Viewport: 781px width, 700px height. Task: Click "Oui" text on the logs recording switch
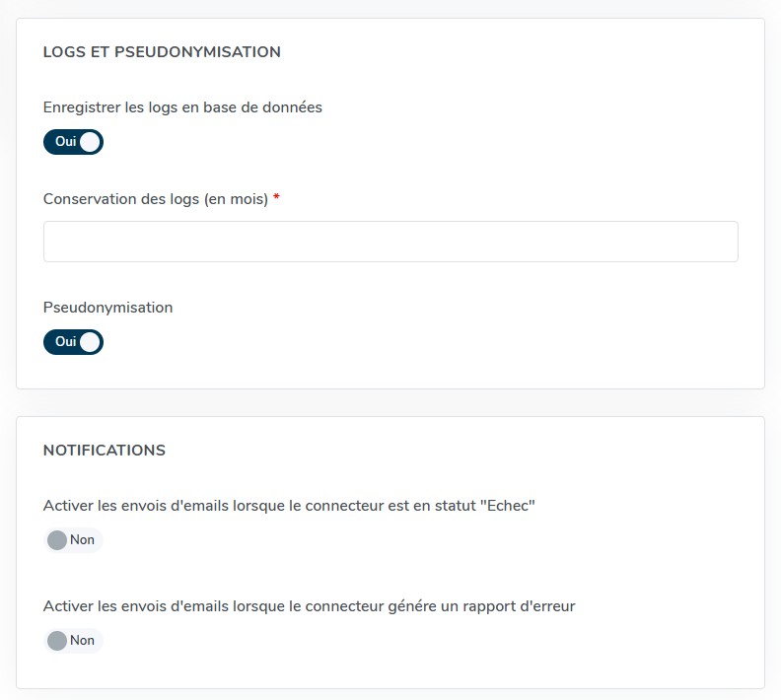tap(65, 142)
